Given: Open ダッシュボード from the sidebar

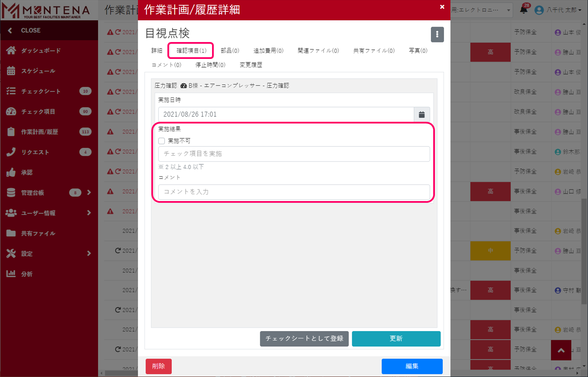Looking at the screenshot, I should (41, 51).
